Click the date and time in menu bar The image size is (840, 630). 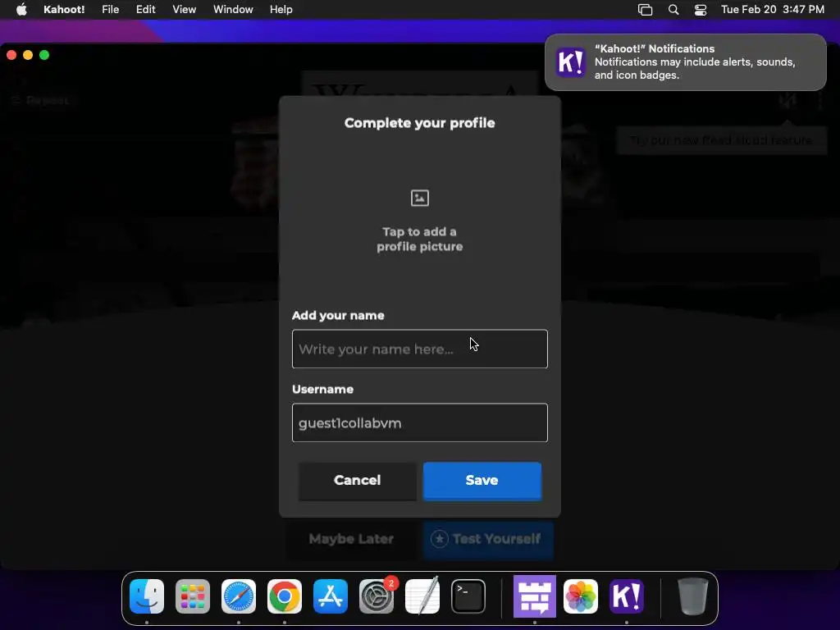773,10
